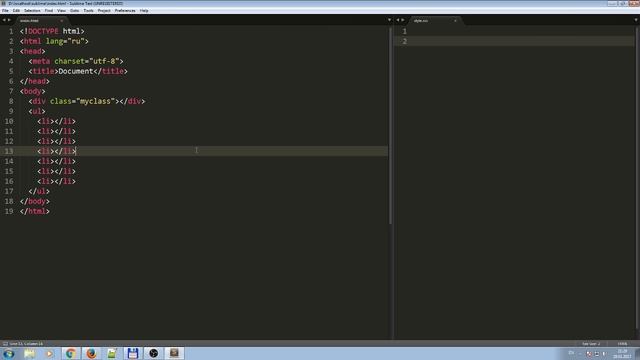Screen dimensions: 640x360
Task: Click the left pane vertical scrollbar
Action: (390, 126)
